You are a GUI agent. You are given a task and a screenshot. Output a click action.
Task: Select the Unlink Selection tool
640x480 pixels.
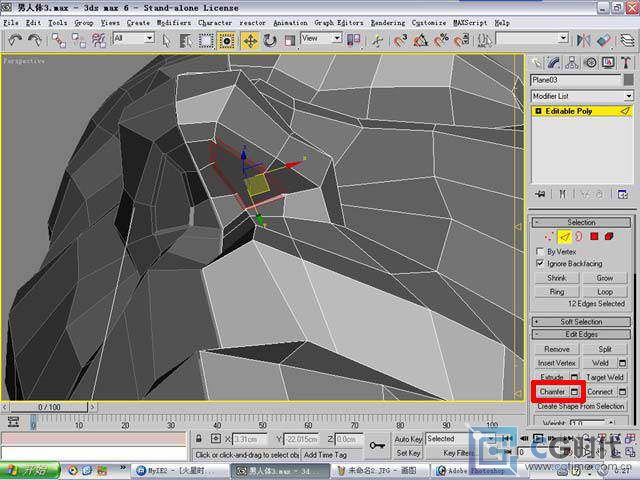coord(78,40)
